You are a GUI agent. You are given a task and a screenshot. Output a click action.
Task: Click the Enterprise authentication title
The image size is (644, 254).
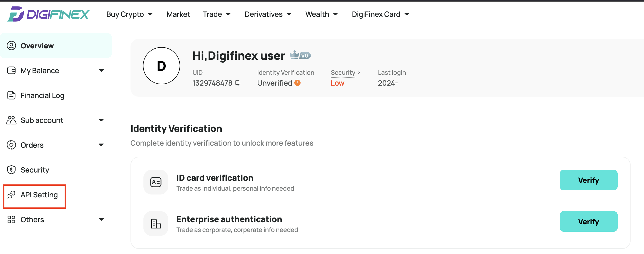pyautogui.click(x=229, y=219)
